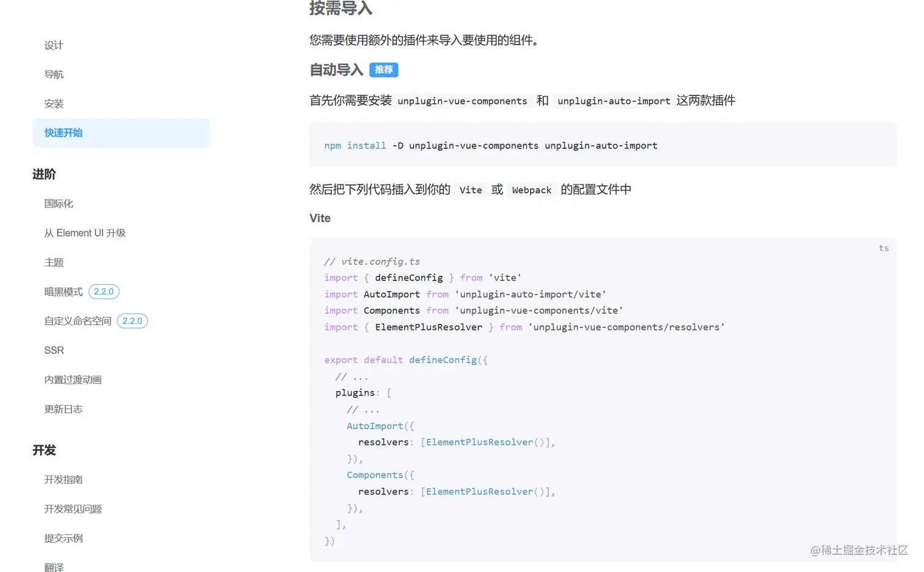The image size is (924, 572).
Task: Open the 开发常见问题 sidebar page
Action: click(73, 509)
